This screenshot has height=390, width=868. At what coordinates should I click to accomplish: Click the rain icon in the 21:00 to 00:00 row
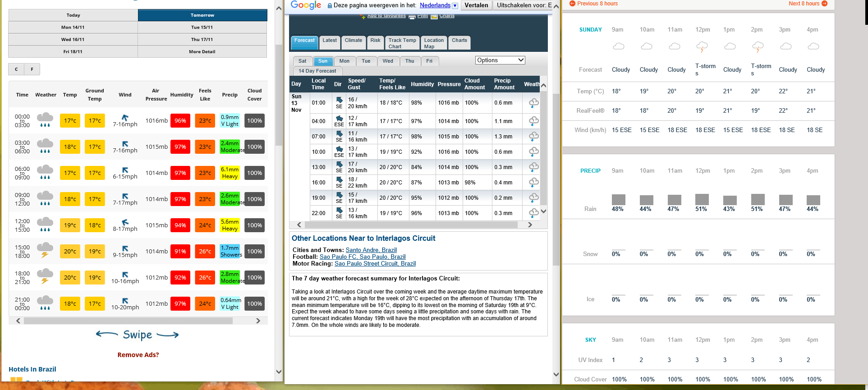[x=45, y=303]
